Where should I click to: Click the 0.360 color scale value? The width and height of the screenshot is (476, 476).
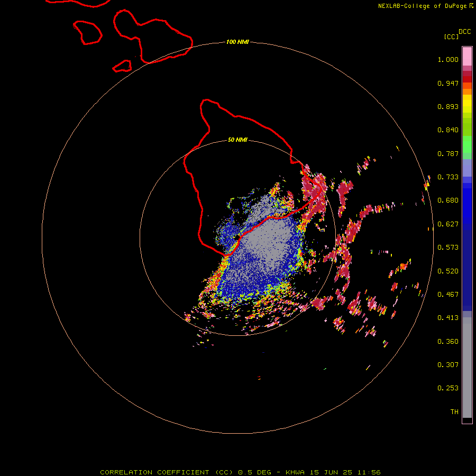pyautogui.click(x=448, y=342)
